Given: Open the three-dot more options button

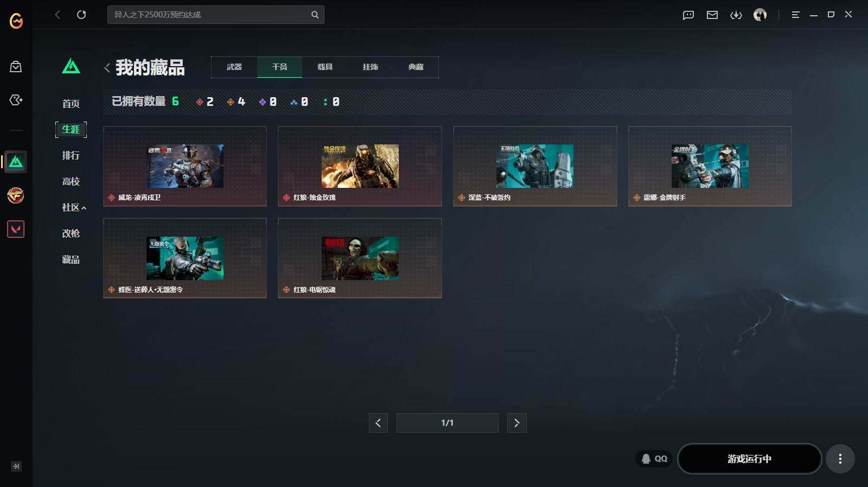Looking at the screenshot, I should tap(840, 459).
